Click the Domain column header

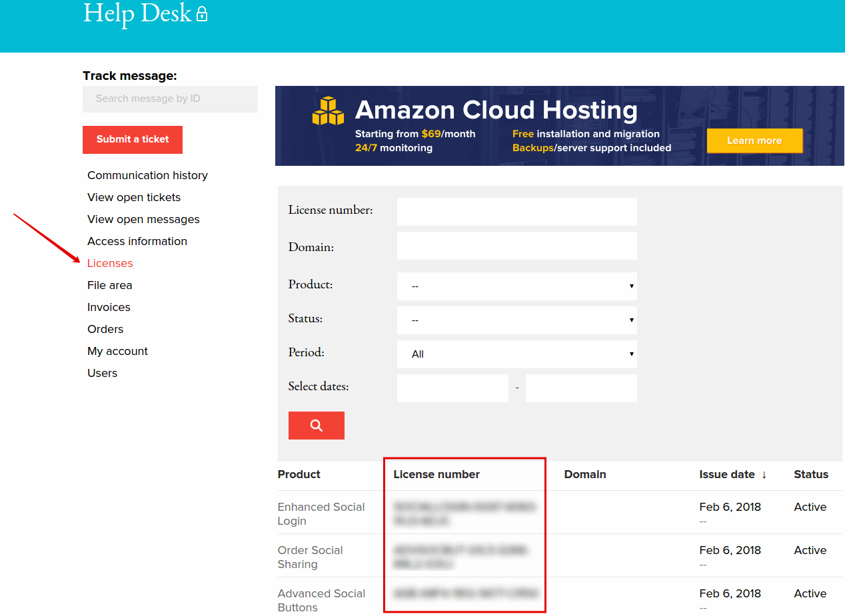click(585, 474)
